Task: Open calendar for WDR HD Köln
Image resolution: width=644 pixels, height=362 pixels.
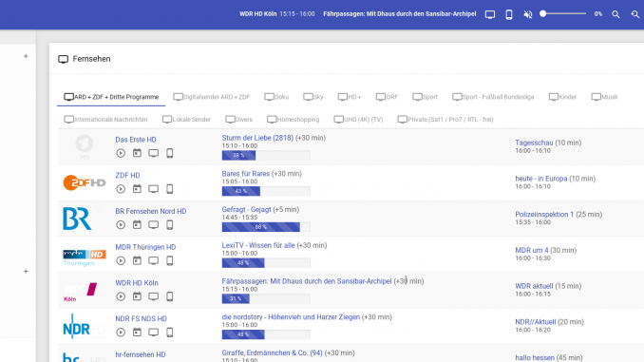Action: (x=137, y=295)
